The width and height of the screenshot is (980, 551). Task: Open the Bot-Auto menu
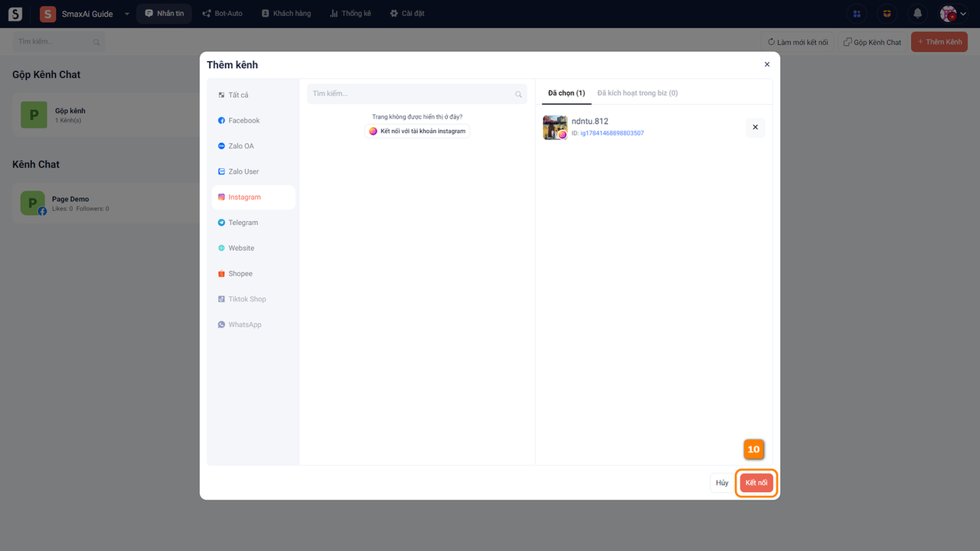point(222,14)
